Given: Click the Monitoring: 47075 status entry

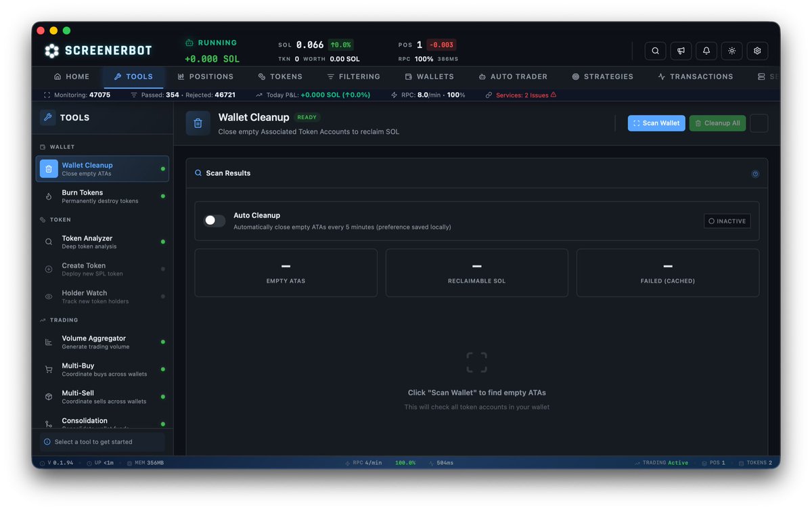Looking at the screenshot, I should tap(76, 95).
